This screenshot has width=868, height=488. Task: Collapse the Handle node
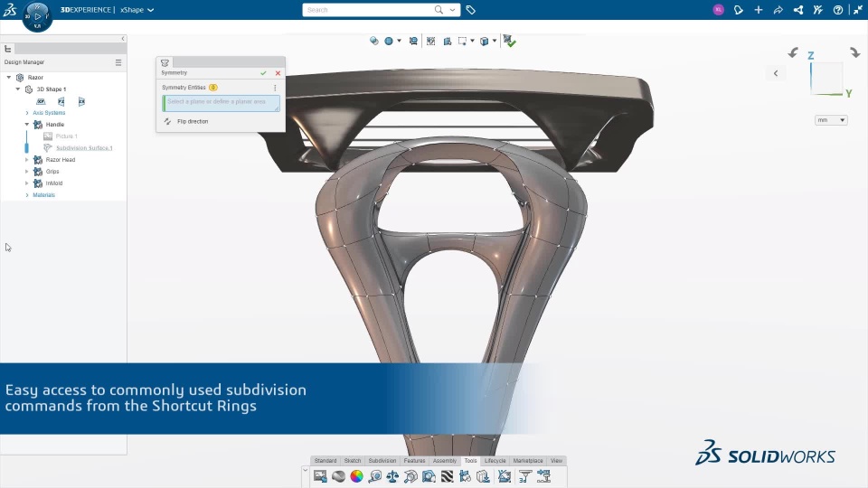click(x=26, y=125)
